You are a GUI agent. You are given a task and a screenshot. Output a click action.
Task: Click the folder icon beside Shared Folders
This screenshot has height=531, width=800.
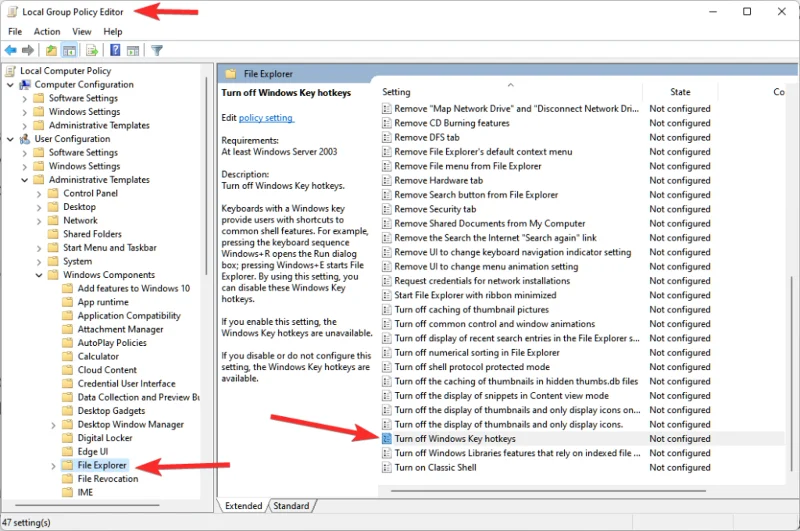click(53, 234)
